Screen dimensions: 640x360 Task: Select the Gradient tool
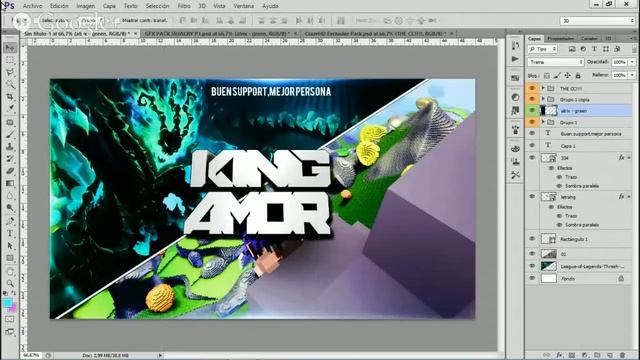click(10, 183)
